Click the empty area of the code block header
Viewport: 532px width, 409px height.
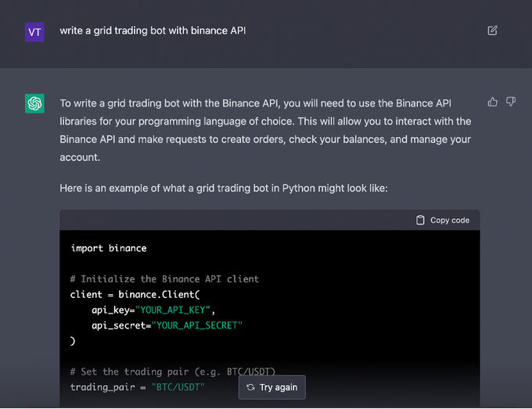[235, 221]
